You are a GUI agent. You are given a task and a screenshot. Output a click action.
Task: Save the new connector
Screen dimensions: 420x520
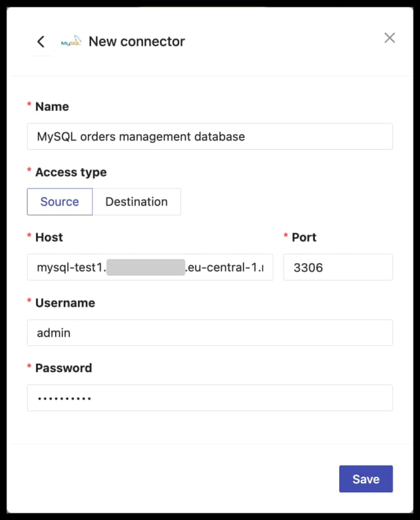pos(366,479)
